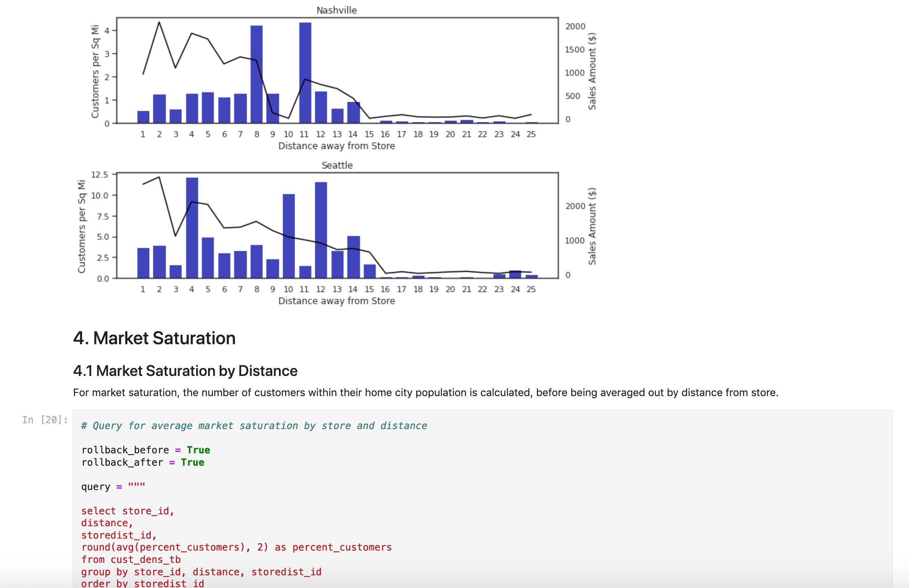This screenshot has width=909, height=588.
Task: Click the 'query = """' code line
Action: click(x=113, y=487)
